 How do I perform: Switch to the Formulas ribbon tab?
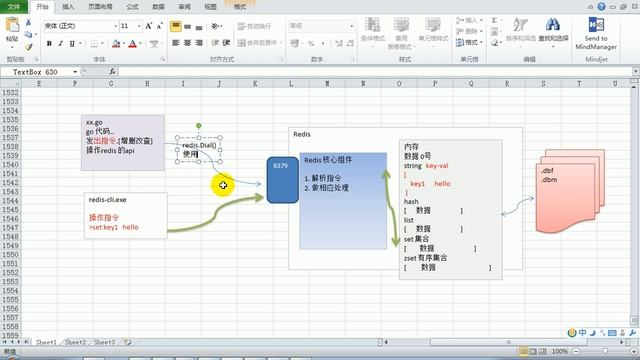coord(133,7)
